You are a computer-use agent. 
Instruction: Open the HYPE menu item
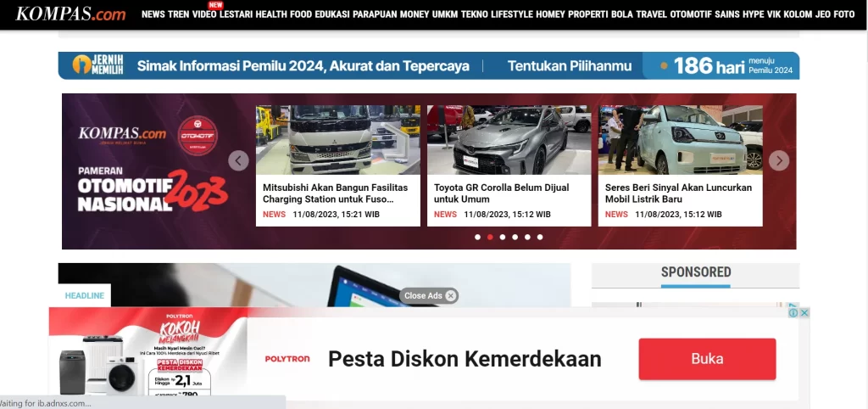[x=754, y=14]
